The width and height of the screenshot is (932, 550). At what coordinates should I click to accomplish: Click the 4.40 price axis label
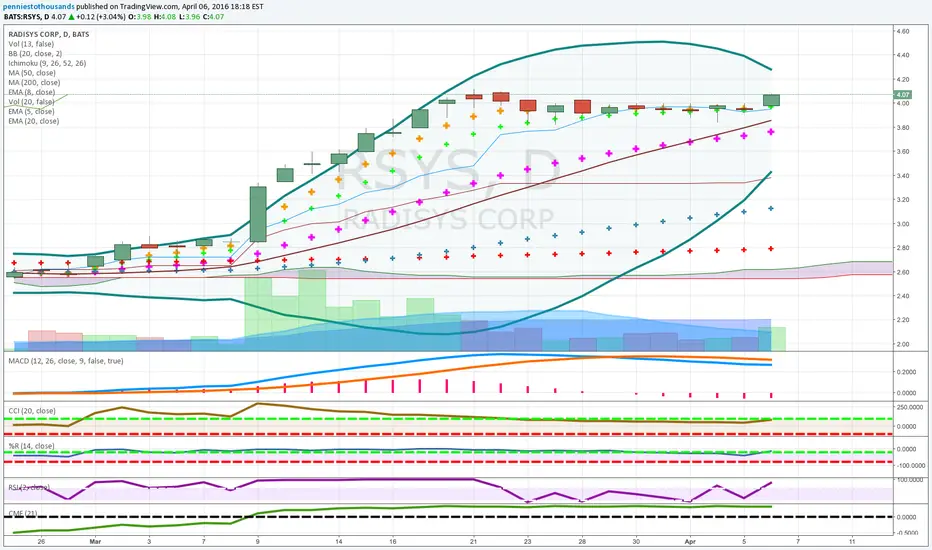[902, 55]
